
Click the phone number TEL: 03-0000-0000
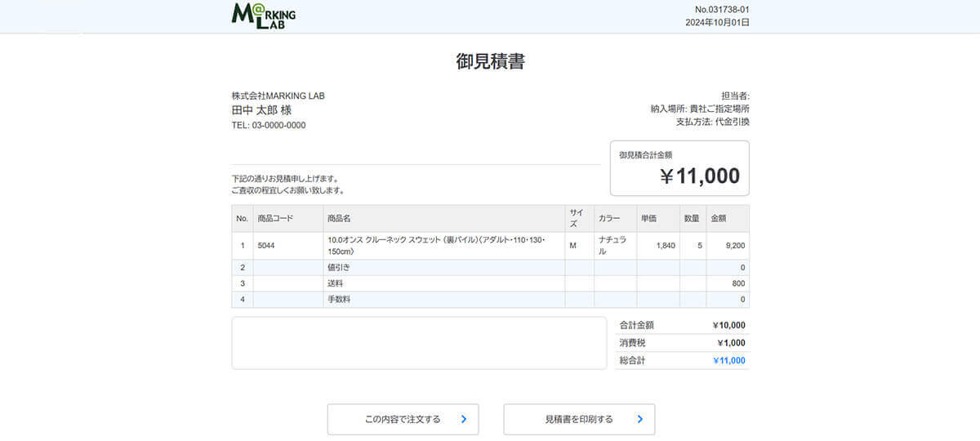[269, 125]
